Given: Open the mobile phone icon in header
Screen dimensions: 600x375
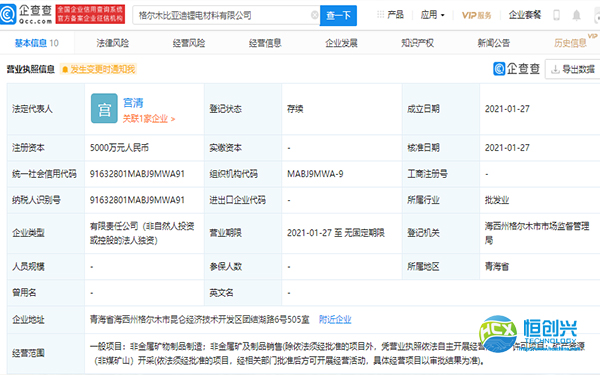Looking at the screenshot, I should [557, 15].
